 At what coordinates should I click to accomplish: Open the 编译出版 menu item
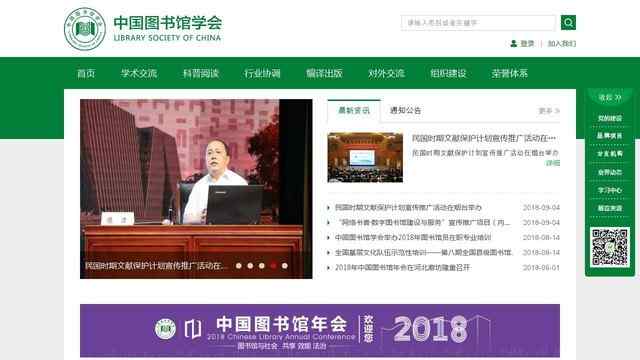[324, 73]
